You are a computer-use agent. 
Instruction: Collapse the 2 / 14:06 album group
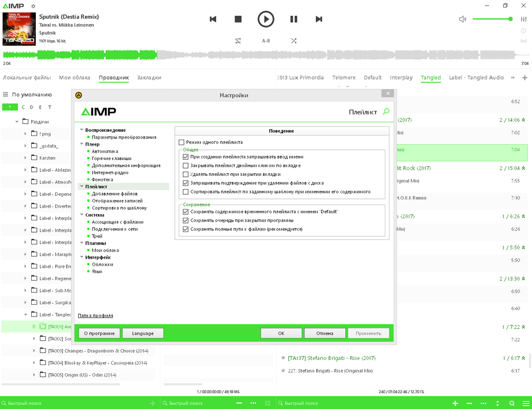pyautogui.click(x=523, y=120)
